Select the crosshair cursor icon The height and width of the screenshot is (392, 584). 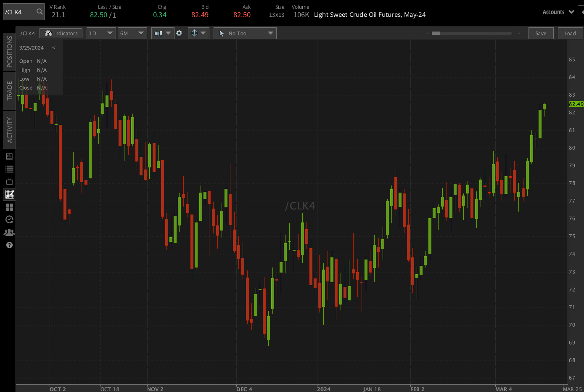[195, 33]
